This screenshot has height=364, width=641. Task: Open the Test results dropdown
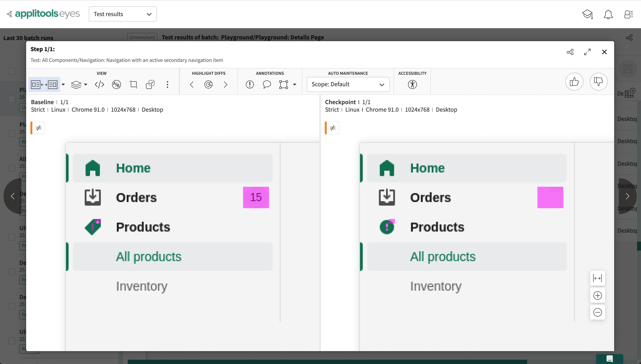coord(122,14)
